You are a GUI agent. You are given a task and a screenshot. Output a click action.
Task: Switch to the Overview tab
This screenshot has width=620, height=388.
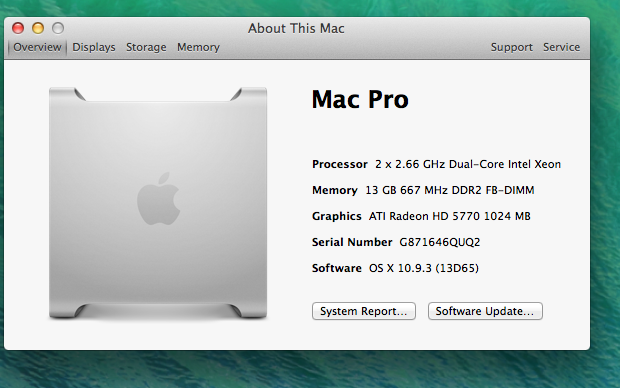coord(37,47)
